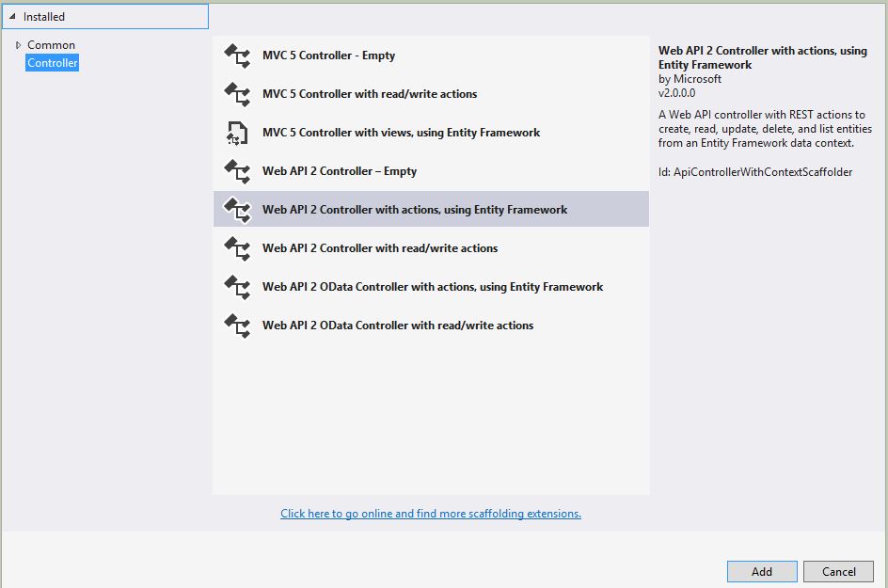
Task: Choose Web API 2 Controller with read/write actions
Action: (x=431, y=248)
